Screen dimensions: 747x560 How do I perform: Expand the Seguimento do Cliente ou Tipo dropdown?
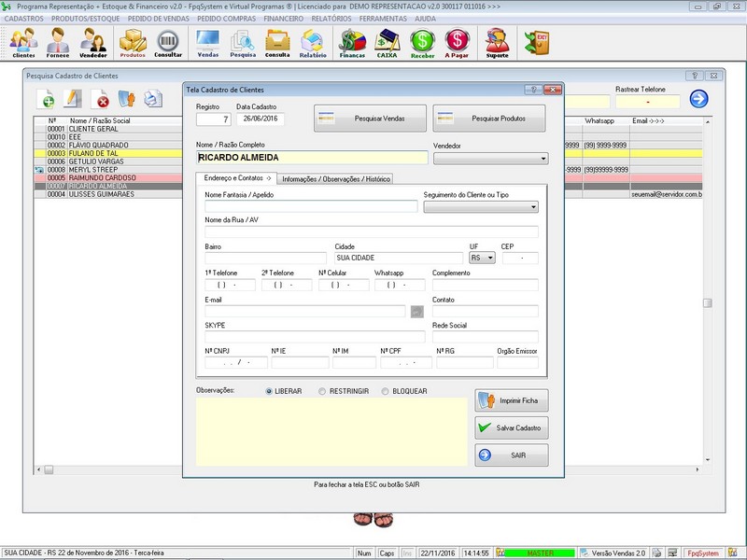click(x=533, y=207)
